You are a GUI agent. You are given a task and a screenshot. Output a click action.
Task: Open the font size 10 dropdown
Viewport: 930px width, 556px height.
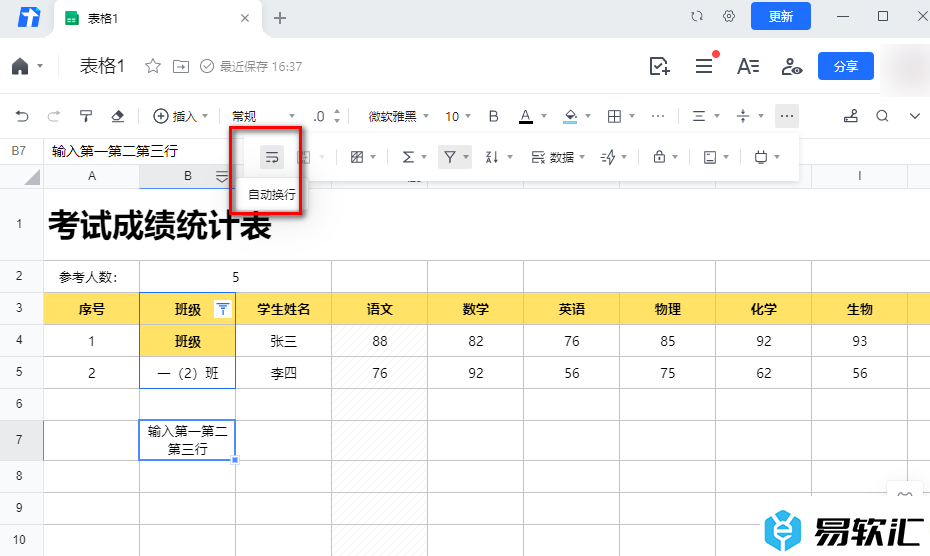(x=458, y=116)
